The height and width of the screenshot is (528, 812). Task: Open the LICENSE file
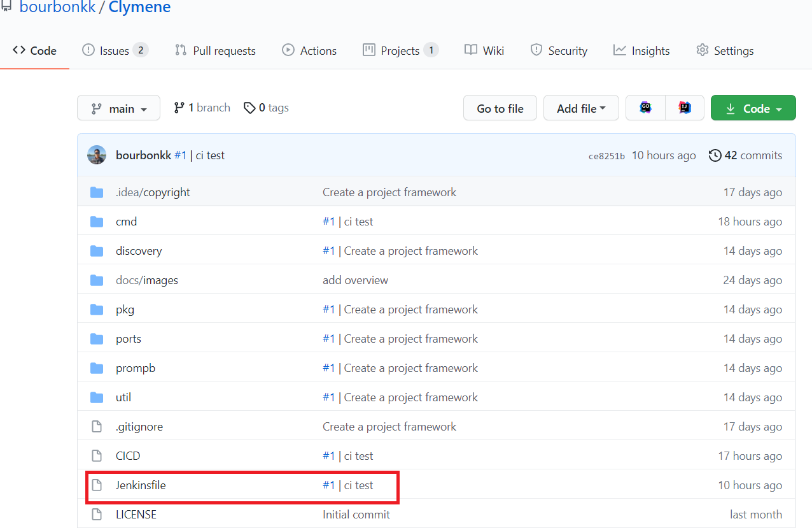tap(136, 515)
